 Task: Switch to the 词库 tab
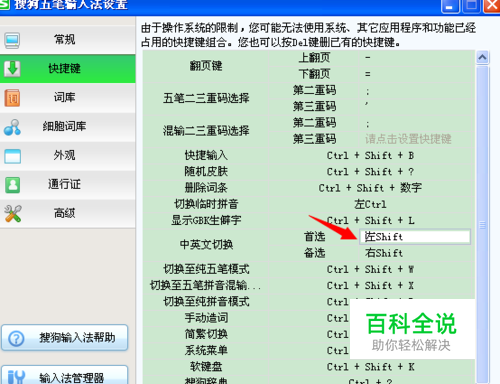click(x=68, y=98)
